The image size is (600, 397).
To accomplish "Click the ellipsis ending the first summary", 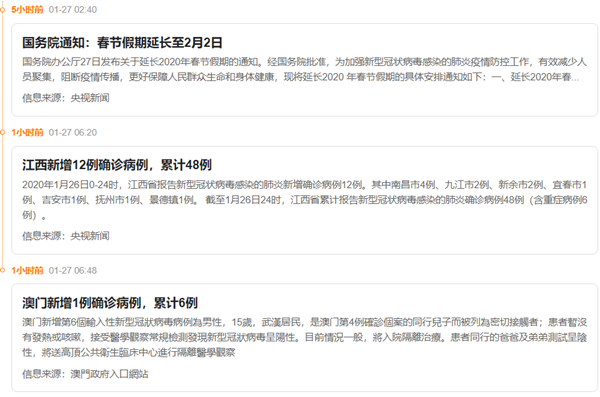I will pos(575,78).
